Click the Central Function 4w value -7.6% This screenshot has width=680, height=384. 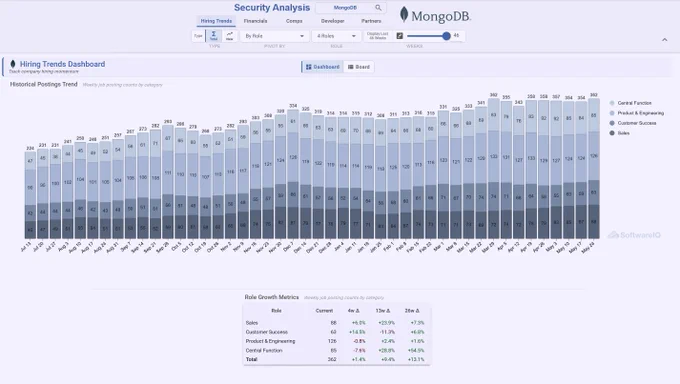coord(360,350)
